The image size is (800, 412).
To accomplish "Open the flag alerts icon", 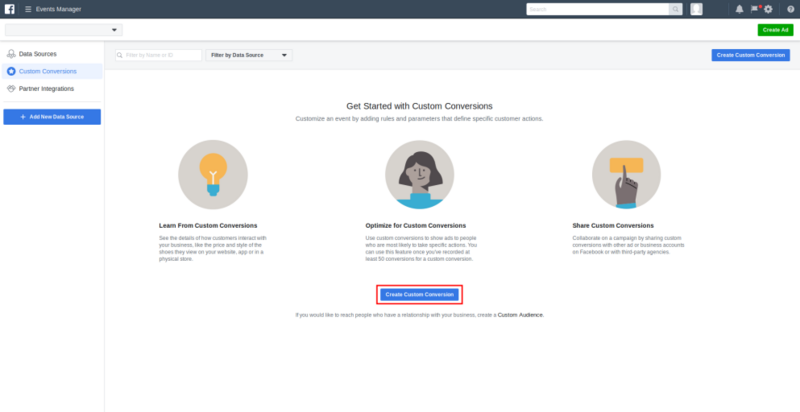I will pos(755,9).
